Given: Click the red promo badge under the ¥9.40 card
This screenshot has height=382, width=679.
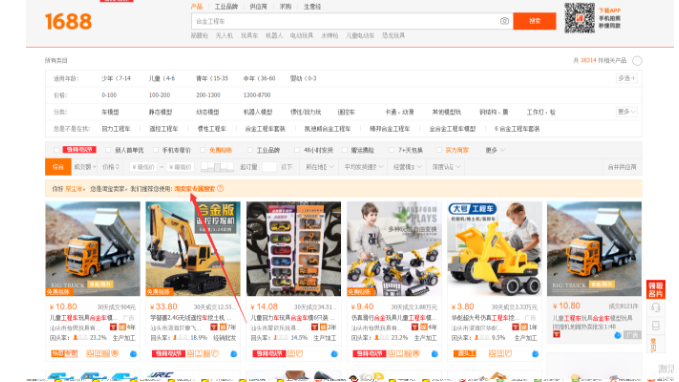Looking at the screenshot, I should (369, 354).
